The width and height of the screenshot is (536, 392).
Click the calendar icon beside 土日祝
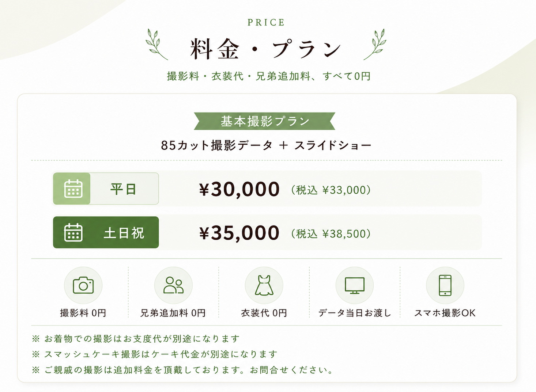[x=73, y=232]
